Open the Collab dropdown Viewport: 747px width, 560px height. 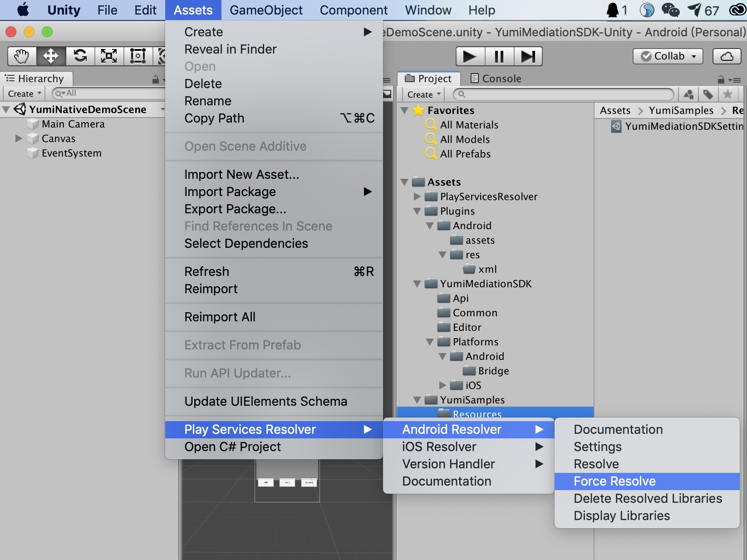pos(668,56)
